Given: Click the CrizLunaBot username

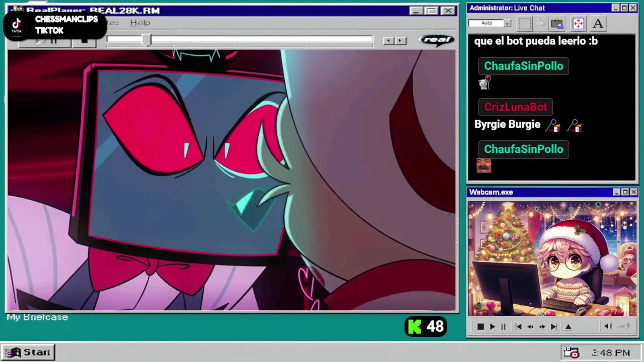Looking at the screenshot, I should pyautogui.click(x=515, y=107).
